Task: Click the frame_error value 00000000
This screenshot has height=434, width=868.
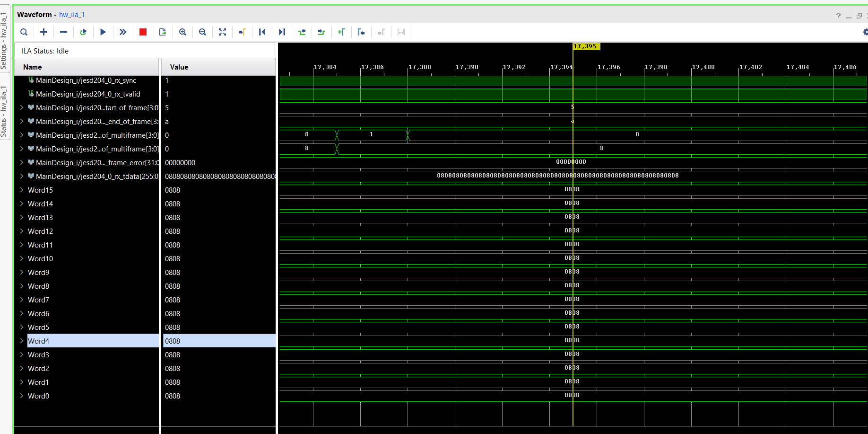Action: tap(180, 163)
